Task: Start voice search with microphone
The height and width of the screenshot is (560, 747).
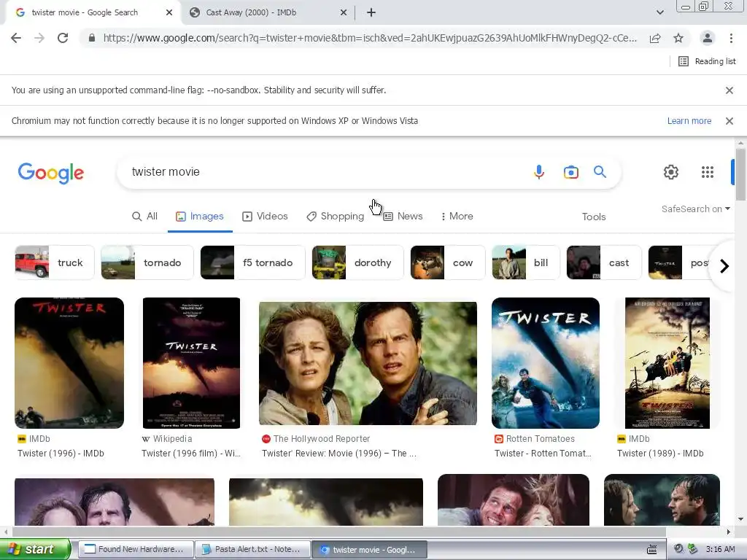Action: (x=539, y=172)
